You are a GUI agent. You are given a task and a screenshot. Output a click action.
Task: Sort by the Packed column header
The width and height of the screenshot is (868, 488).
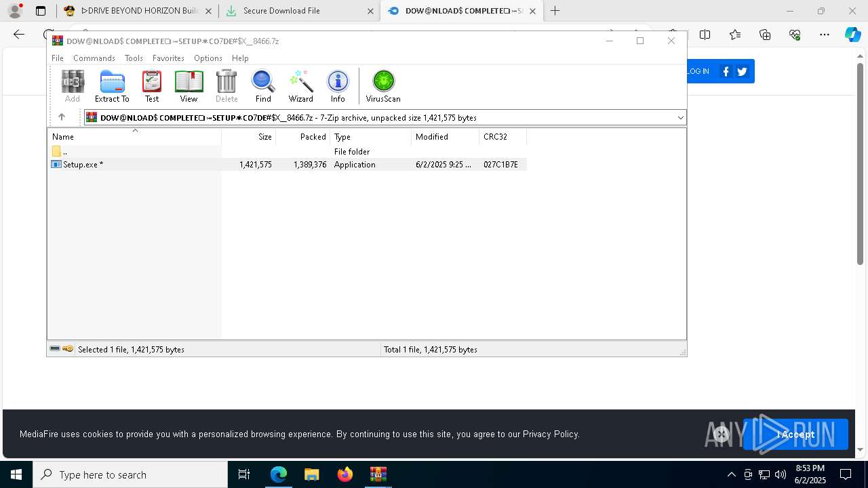pyautogui.click(x=302, y=137)
